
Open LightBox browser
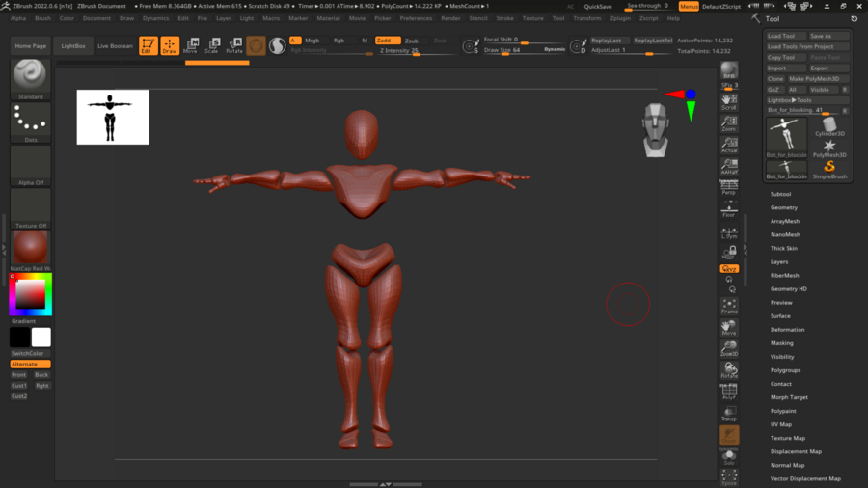point(72,45)
